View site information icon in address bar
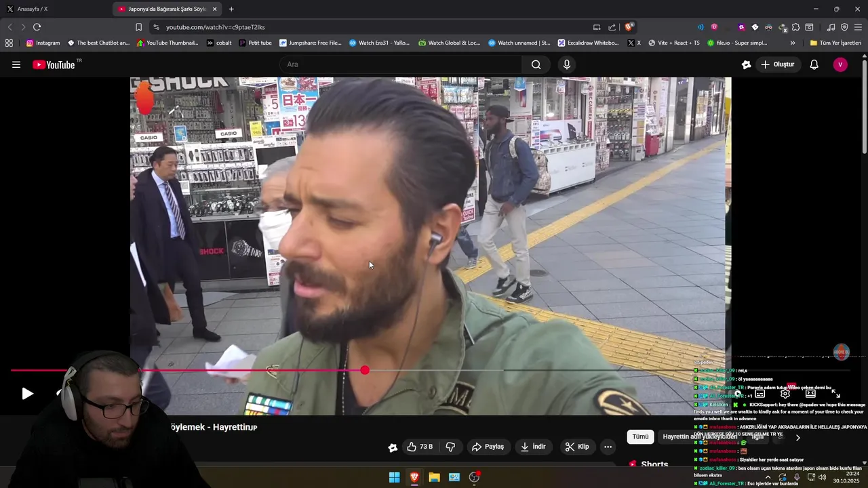The height and width of the screenshot is (488, 868). coord(156,27)
